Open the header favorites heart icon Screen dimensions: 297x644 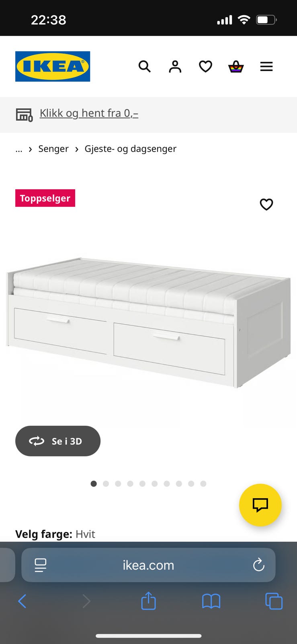tap(205, 66)
